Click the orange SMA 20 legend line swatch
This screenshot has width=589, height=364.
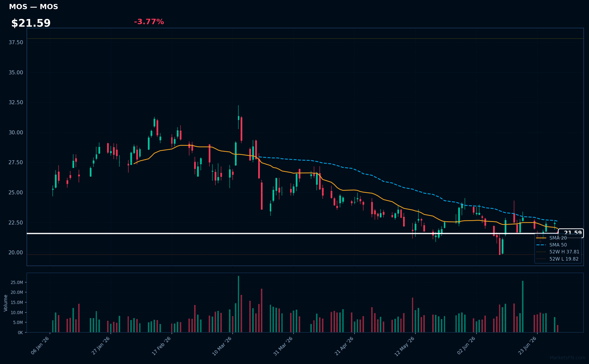tap(541, 238)
